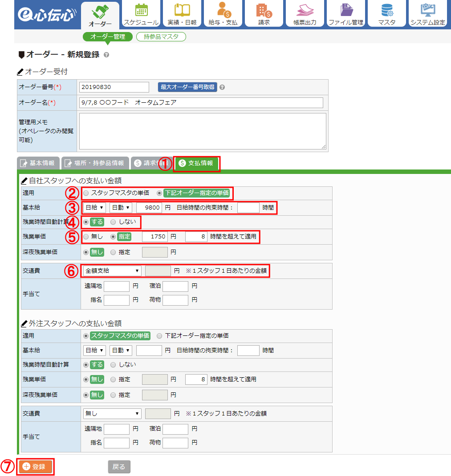The width and height of the screenshot is (451, 476).
Task: Open the 帳票出力 papers icon
Action: coord(305,14)
